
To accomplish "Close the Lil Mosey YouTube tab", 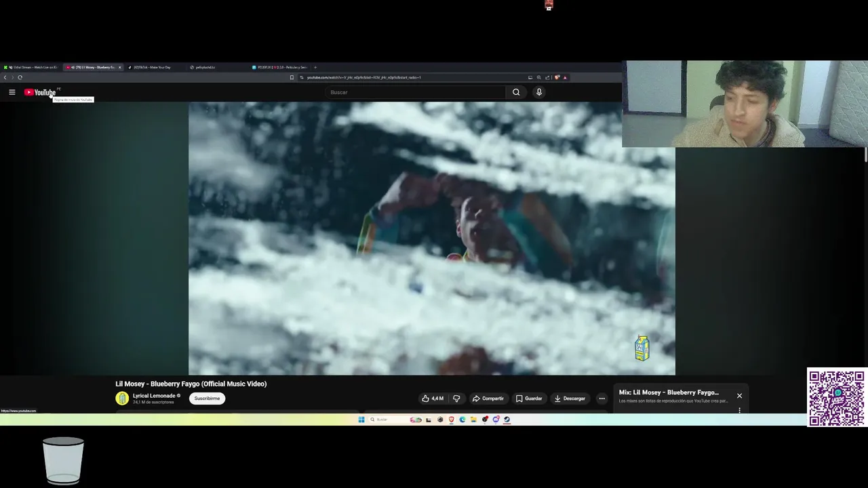I will click(119, 67).
